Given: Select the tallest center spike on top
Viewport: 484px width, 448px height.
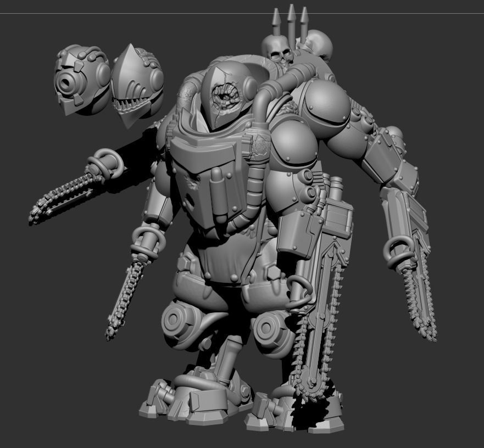Looking at the screenshot, I should pyautogui.click(x=291, y=19).
